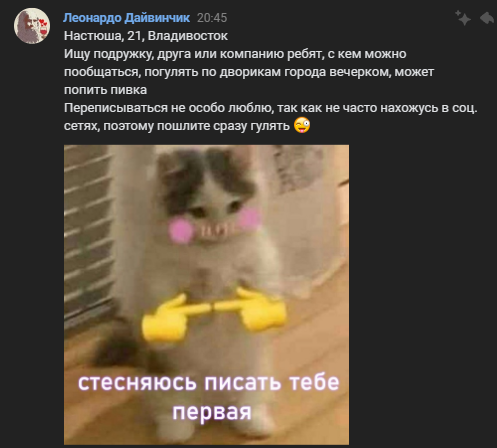
Task: Open the Леонардо Дайвинчик sender name
Action: click(127, 18)
